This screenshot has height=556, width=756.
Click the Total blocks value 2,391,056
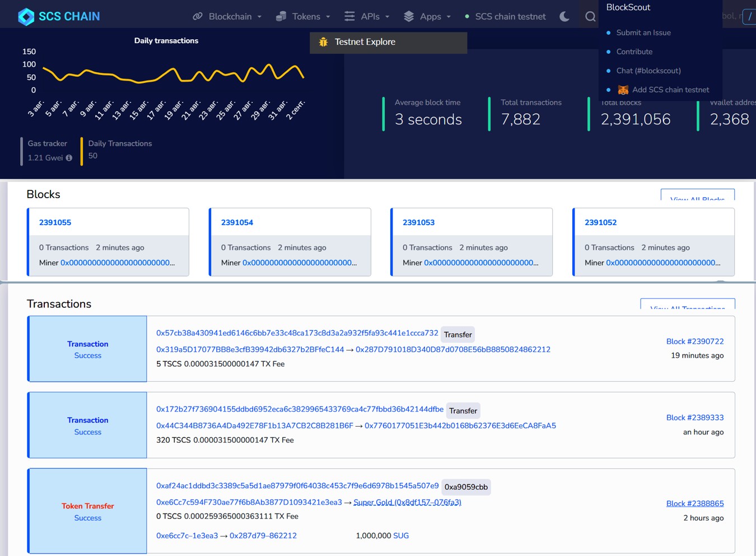[x=636, y=119]
